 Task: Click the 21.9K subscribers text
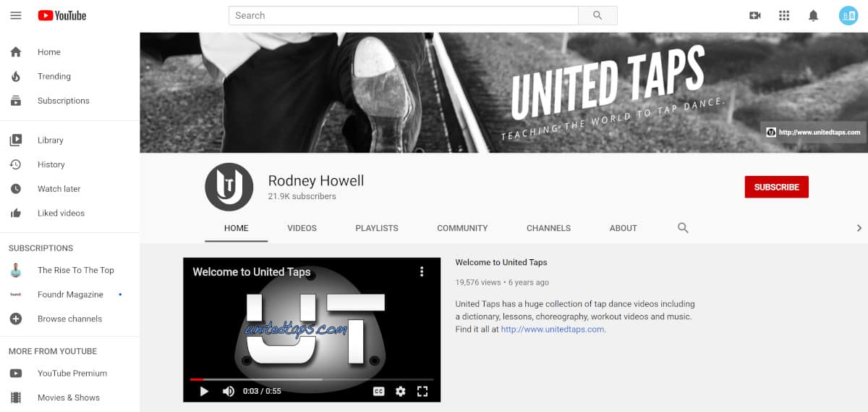[302, 196]
